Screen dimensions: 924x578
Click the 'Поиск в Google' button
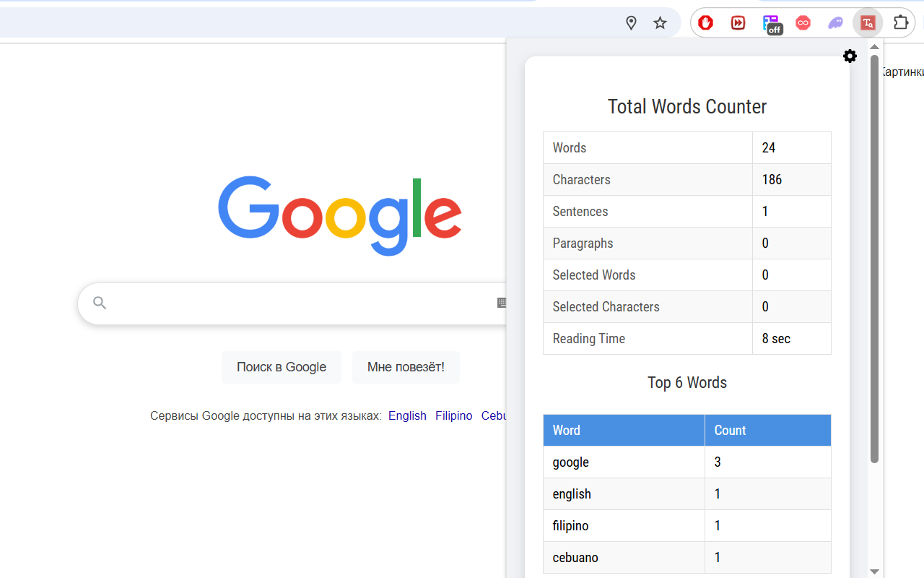point(282,367)
